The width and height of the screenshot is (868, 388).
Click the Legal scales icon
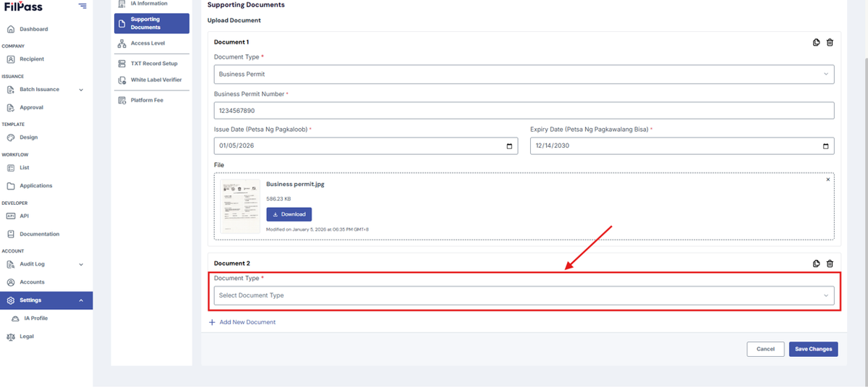(11, 337)
